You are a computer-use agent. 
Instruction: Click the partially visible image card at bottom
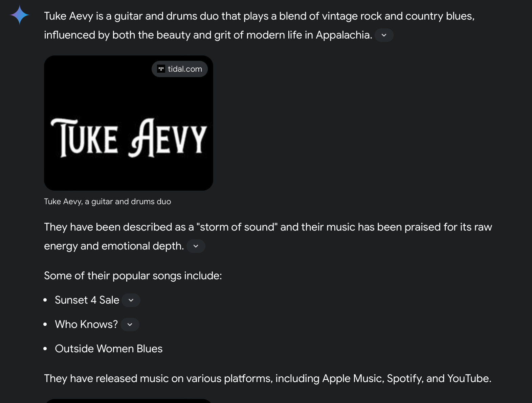pos(129,401)
